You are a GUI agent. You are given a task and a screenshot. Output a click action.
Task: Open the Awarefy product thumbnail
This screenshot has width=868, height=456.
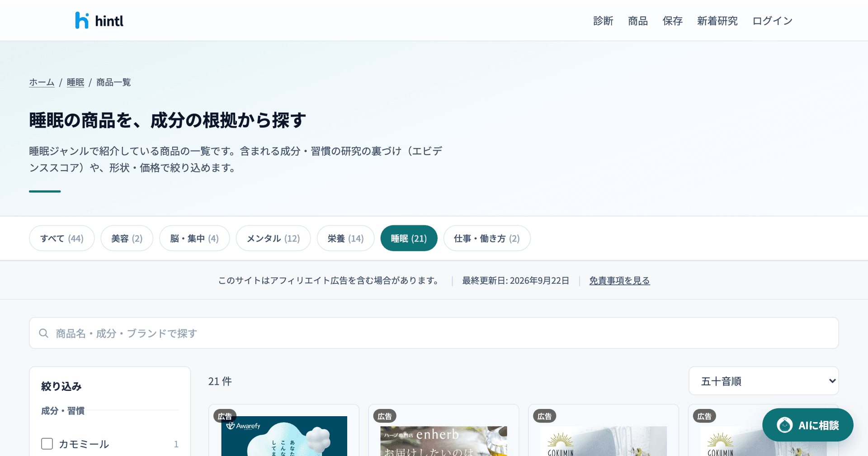click(x=284, y=436)
